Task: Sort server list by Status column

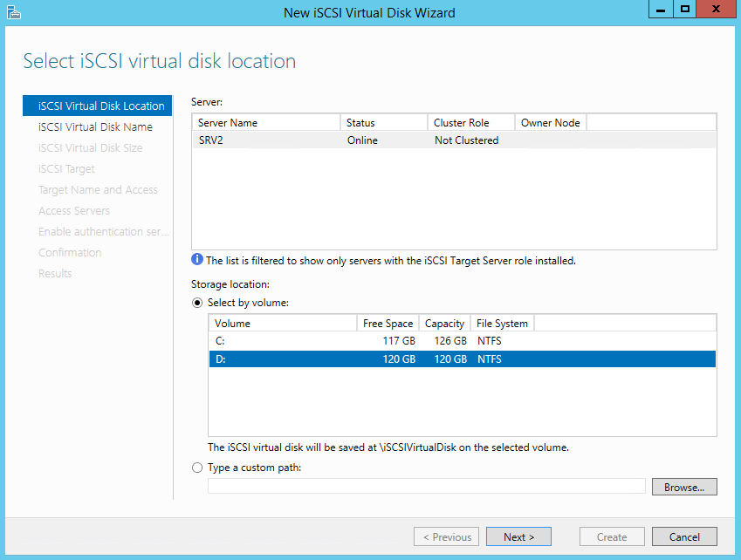Action: [x=383, y=123]
